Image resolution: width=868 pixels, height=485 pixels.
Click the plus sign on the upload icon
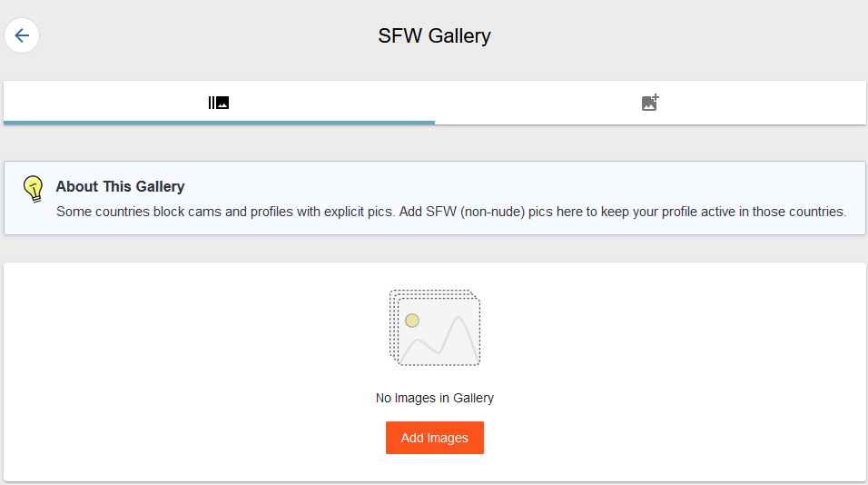coord(656,96)
